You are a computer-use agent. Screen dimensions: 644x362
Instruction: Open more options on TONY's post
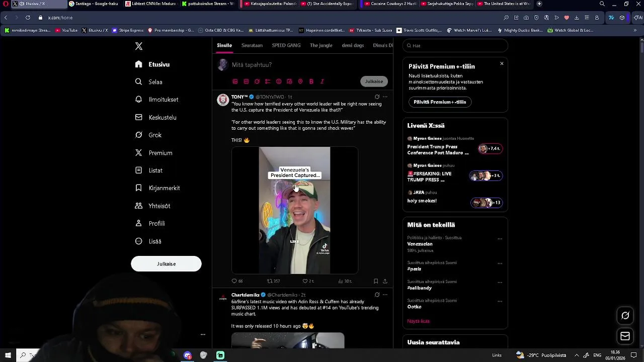tap(385, 97)
